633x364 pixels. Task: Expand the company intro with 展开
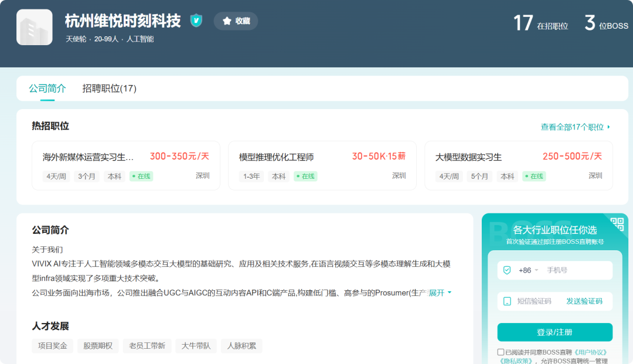click(440, 293)
